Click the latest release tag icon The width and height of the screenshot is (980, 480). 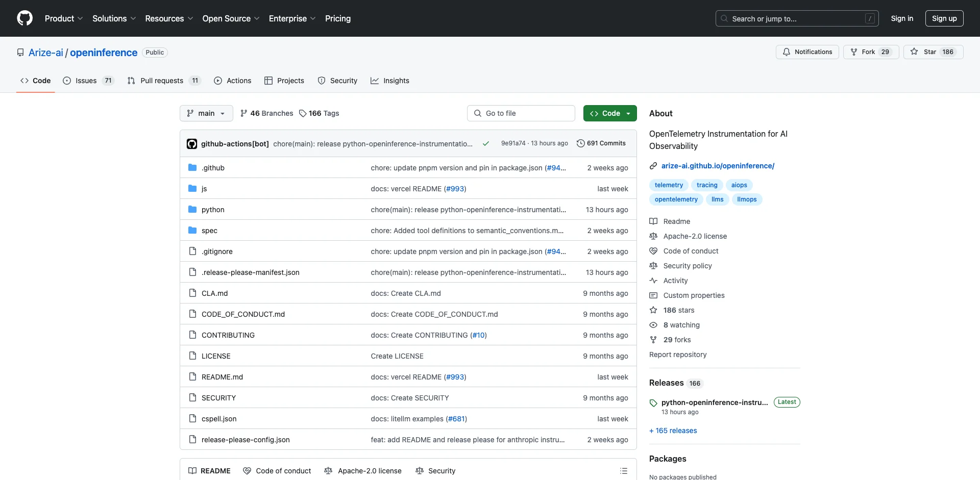click(653, 403)
